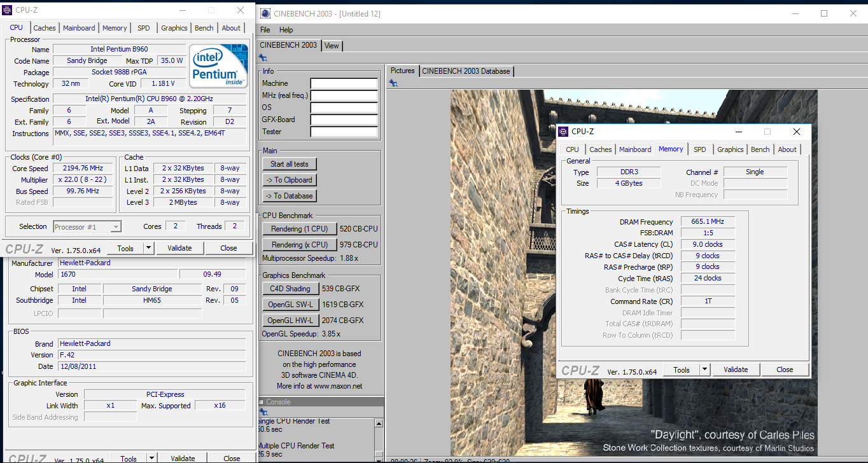Open SPD tab in the floating CPU-Z window
The width and height of the screenshot is (868, 463).
click(x=700, y=149)
